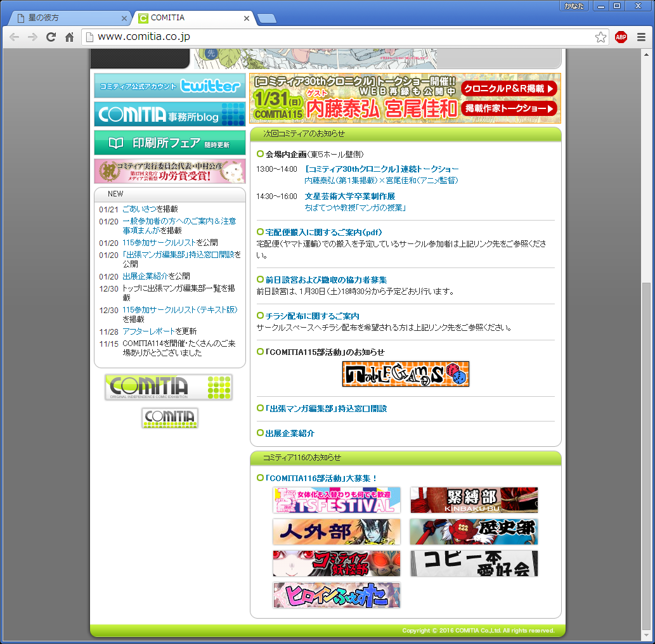Open [コミティア30thクロニクル]連続トークショー link
Viewport: 655px width, 644px height.
click(382, 169)
